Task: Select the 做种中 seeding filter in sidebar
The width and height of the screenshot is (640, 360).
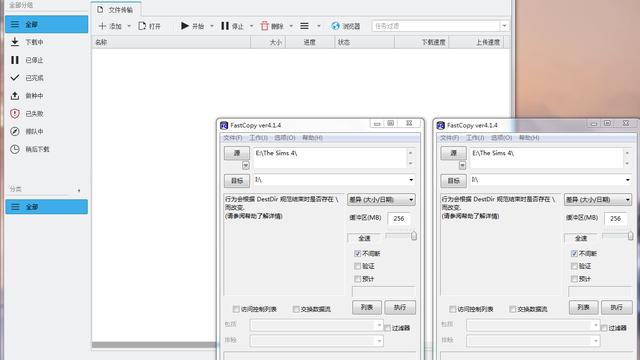Action: point(47,96)
